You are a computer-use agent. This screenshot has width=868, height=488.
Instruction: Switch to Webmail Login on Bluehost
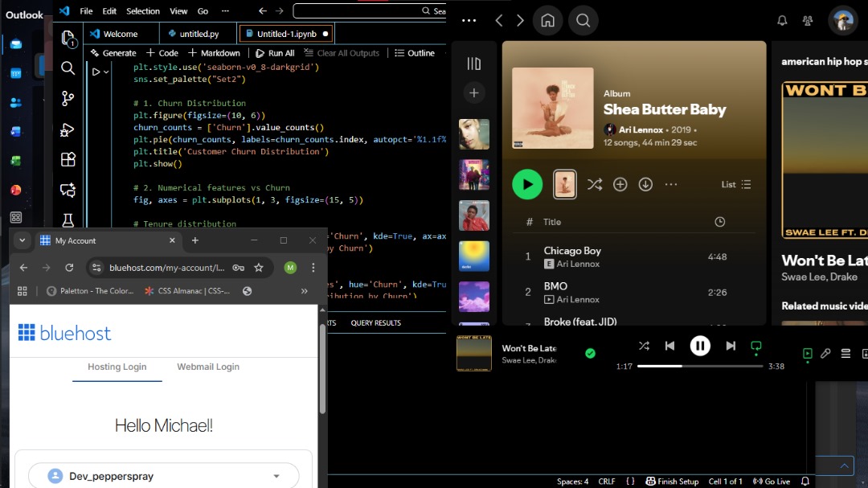coord(207,367)
